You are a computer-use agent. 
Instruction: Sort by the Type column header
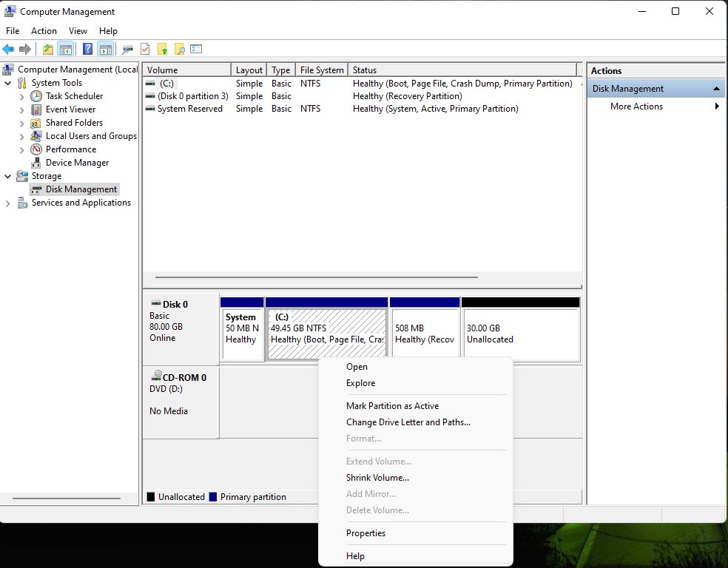point(281,70)
